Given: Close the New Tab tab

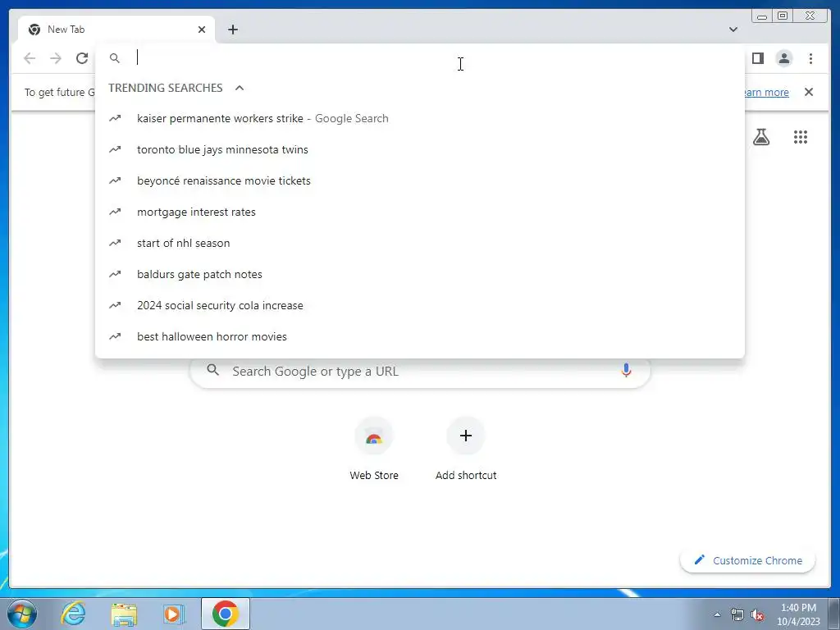Looking at the screenshot, I should (x=202, y=30).
